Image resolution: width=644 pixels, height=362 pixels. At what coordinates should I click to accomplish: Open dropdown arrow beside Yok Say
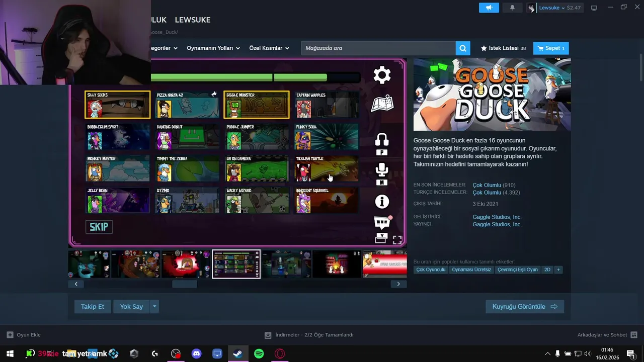[155, 307]
